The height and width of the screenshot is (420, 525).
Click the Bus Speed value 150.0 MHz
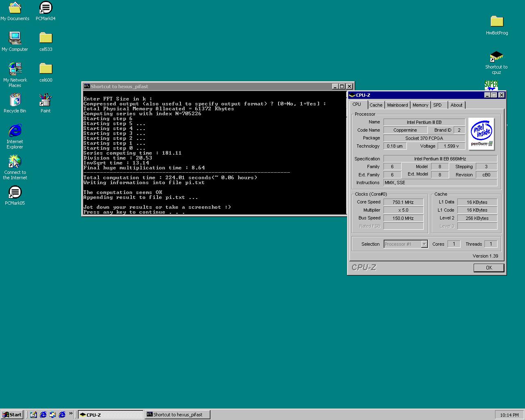click(403, 218)
